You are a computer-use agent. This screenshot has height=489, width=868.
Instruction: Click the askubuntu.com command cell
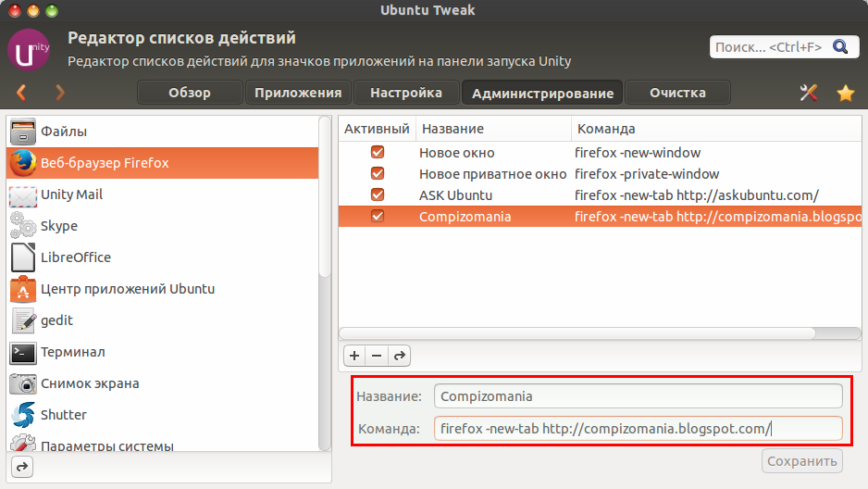point(697,195)
